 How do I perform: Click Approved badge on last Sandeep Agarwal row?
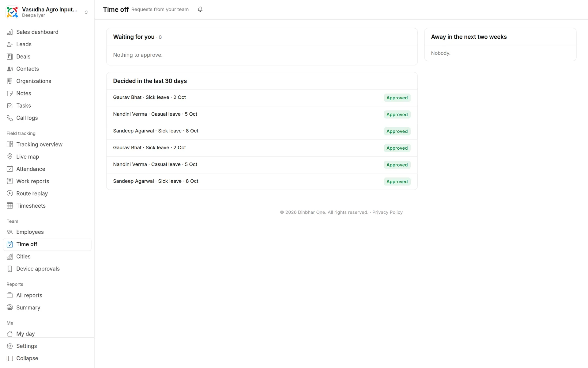point(397,182)
